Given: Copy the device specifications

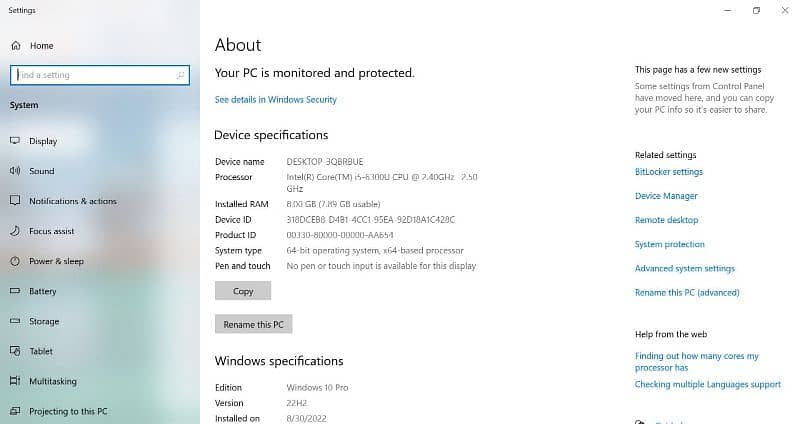Looking at the screenshot, I should click(243, 291).
